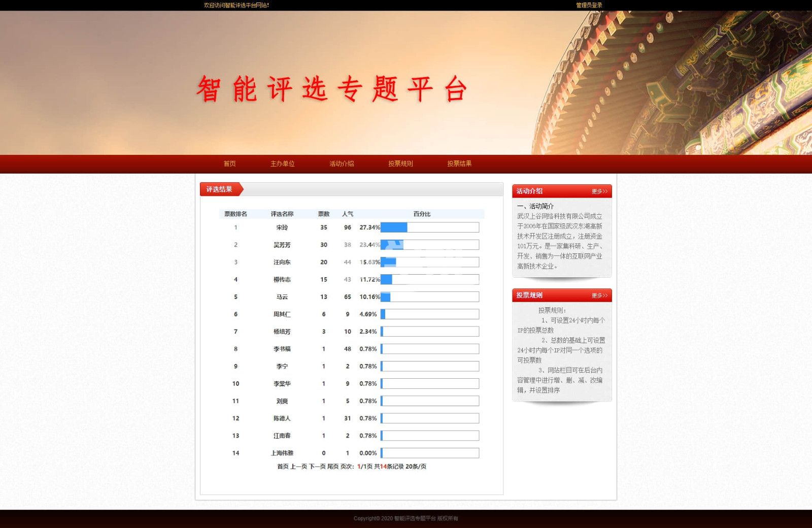812x528 pixels.
Task: Switch to 投票结果 in the navigation bar
Action: pyautogui.click(x=459, y=163)
